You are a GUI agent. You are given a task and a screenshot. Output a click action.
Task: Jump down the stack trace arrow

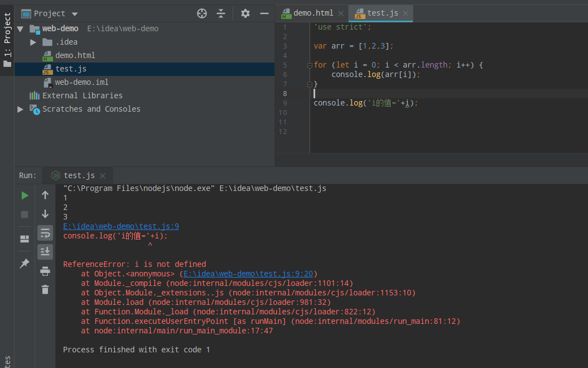coord(45,214)
